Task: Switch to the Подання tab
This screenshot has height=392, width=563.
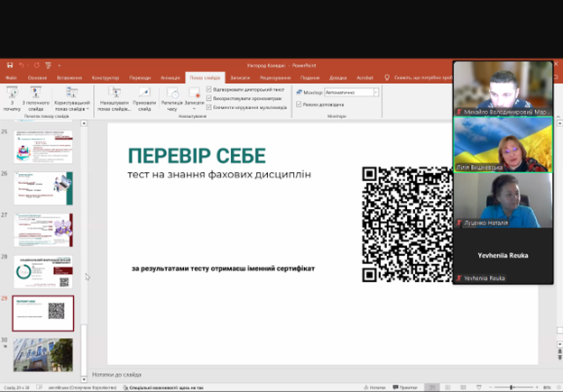Action: [x=309, y=77]
